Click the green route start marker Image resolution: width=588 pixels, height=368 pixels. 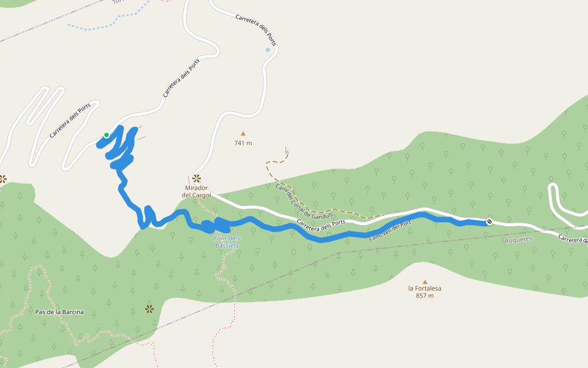[x=107, y=135]
